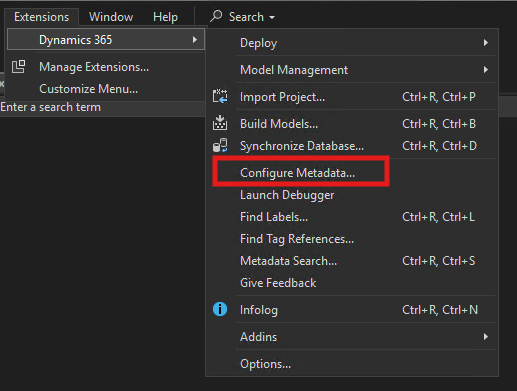
Task: Expand the Model Management submenu arrow
Action: point(486,70)
